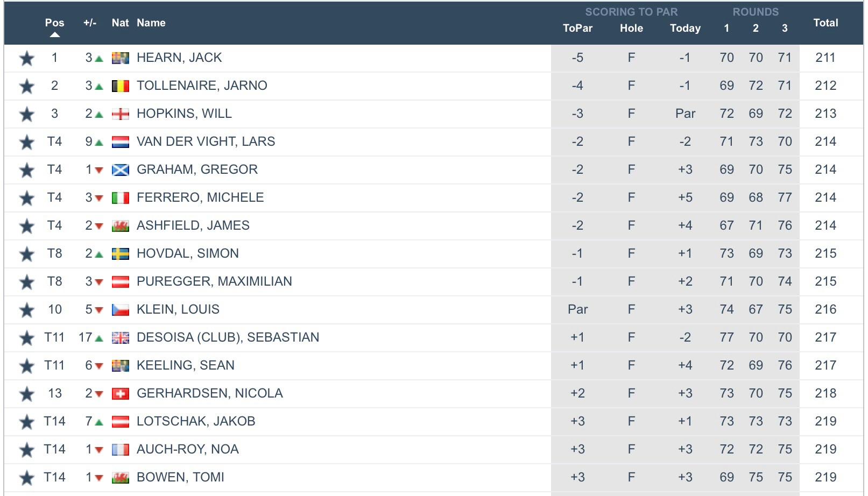Screen dimensions: 868x496
Task: Toggle favorite star for Bowen, Tomi
Action: [26, 478]
